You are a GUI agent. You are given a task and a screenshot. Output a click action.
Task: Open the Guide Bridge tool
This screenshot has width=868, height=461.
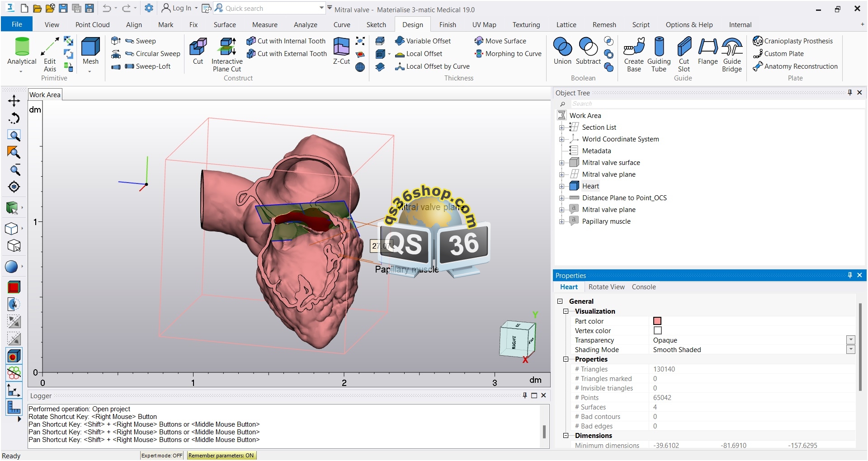pyautogui.click(x=732, y=54)
